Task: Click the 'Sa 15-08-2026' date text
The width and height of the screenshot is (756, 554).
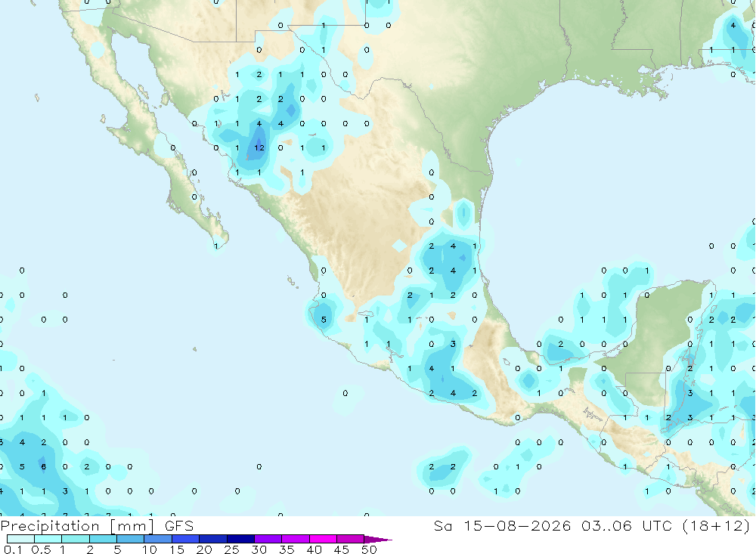Action: (x=502, y=525)
